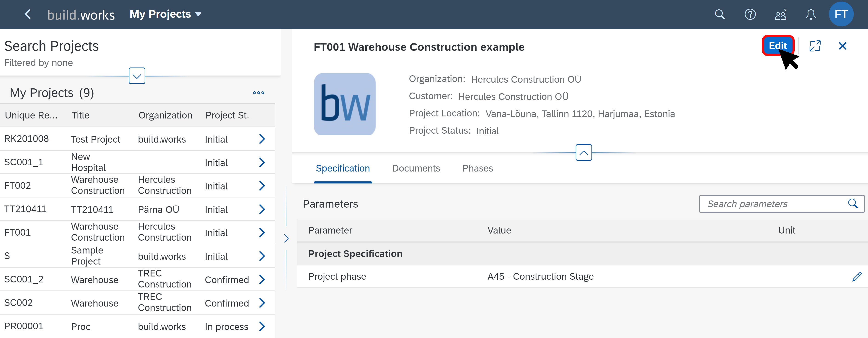Click the Value column header
Screen dimensions: 868x338
coord(499,230)
